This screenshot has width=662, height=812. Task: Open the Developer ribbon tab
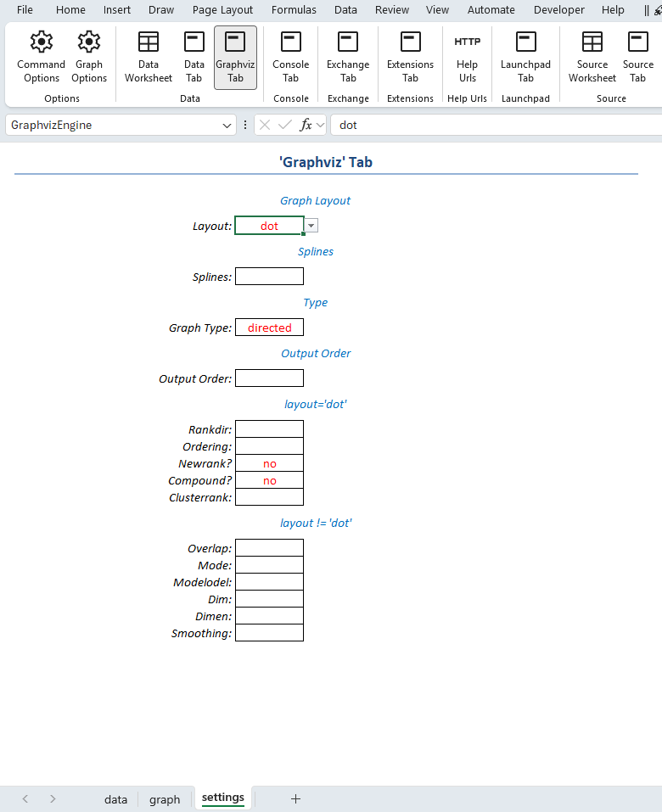click(x=559, y=10)
